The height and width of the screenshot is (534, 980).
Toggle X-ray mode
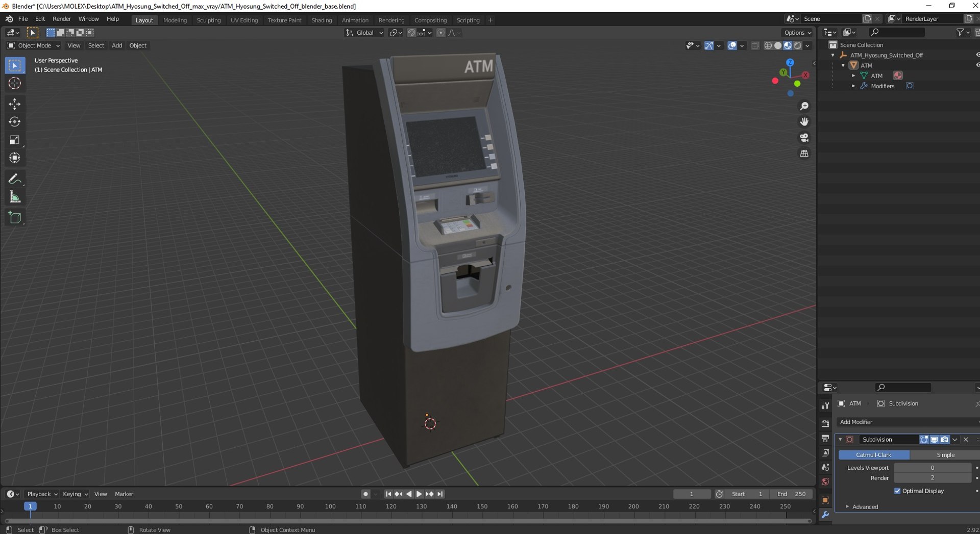coord(755,45)
